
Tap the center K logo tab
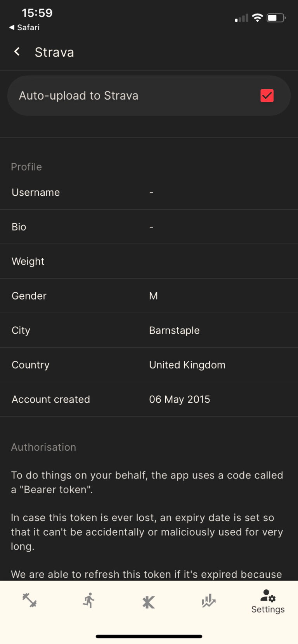coord(149,602)
